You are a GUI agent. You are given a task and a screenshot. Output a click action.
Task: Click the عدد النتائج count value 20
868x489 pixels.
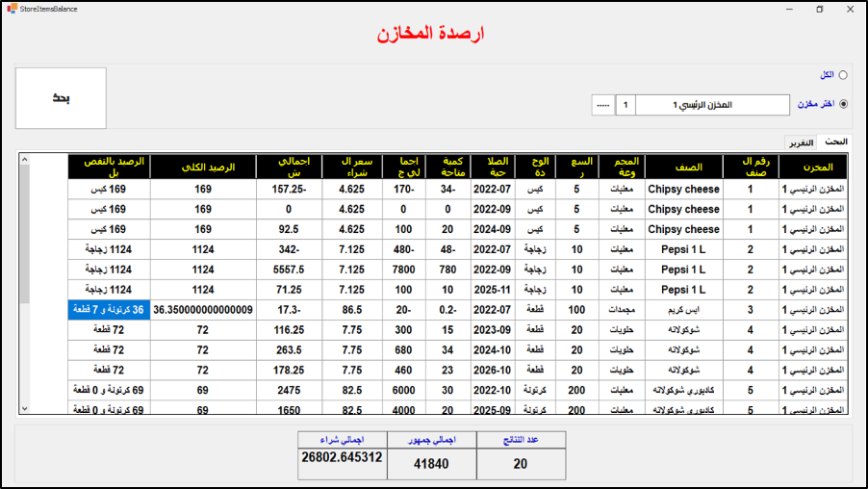pyautogui.click(x=521, y=462)
